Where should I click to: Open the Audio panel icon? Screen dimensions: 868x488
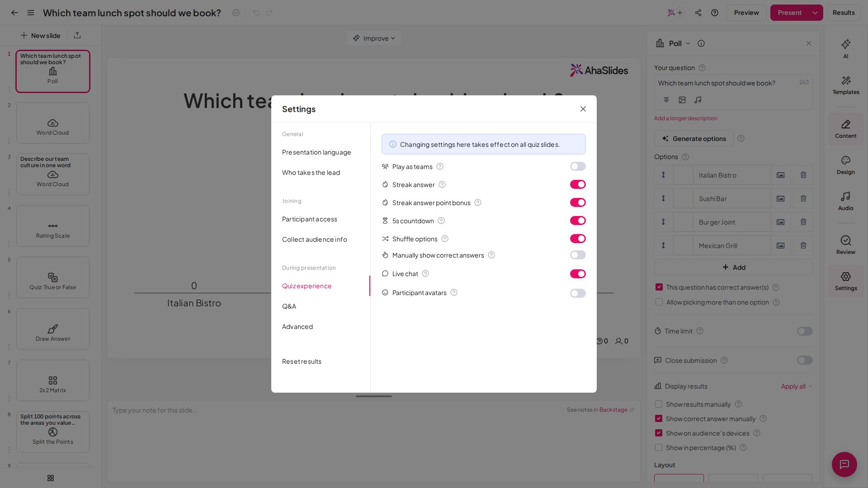[x=845, y=201]
